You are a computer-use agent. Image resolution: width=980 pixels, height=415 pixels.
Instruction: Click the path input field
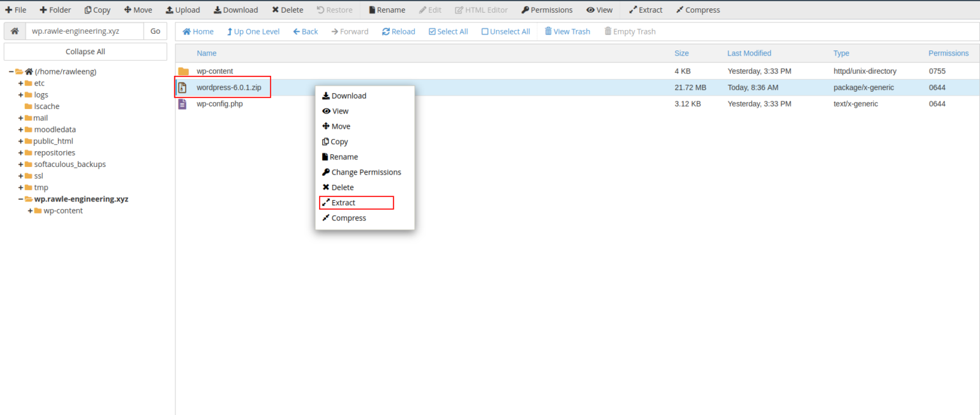tap(84, 31)
